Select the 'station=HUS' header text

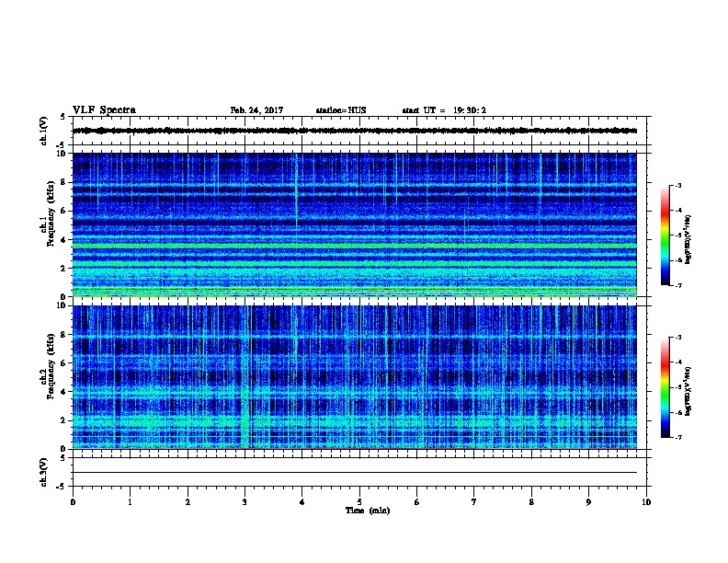click(341, 110)
